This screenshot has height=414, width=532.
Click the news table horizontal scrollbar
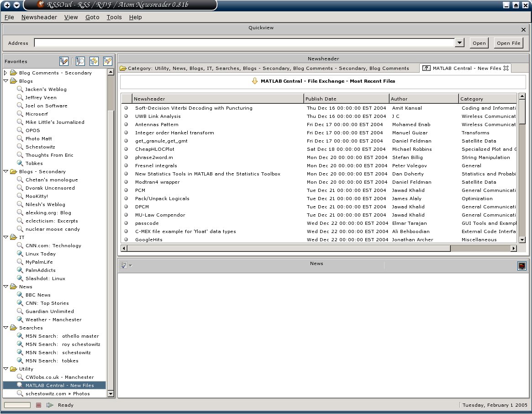(289, 248)
